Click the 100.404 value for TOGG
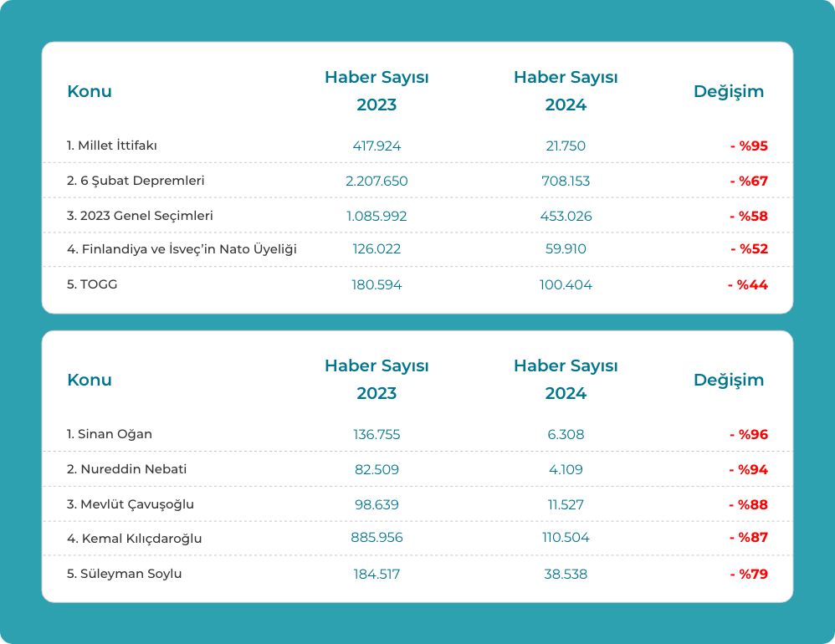This screenshot has width=835, height=644. (x=566, y=284)
